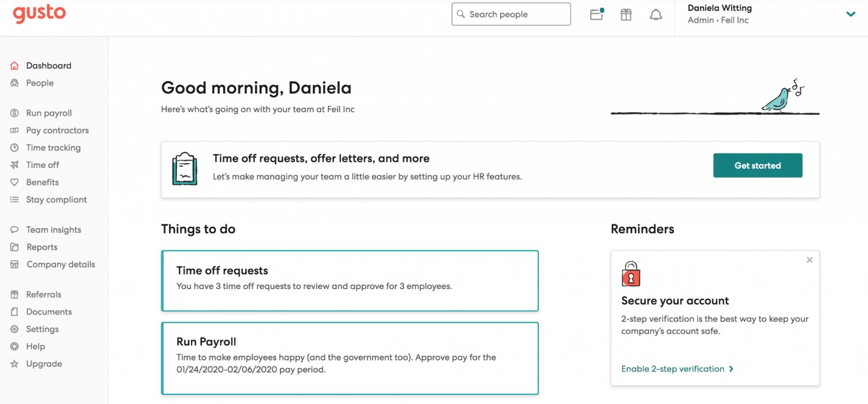
Task: Click the Time off airplane icon
Action: (14, 165)
